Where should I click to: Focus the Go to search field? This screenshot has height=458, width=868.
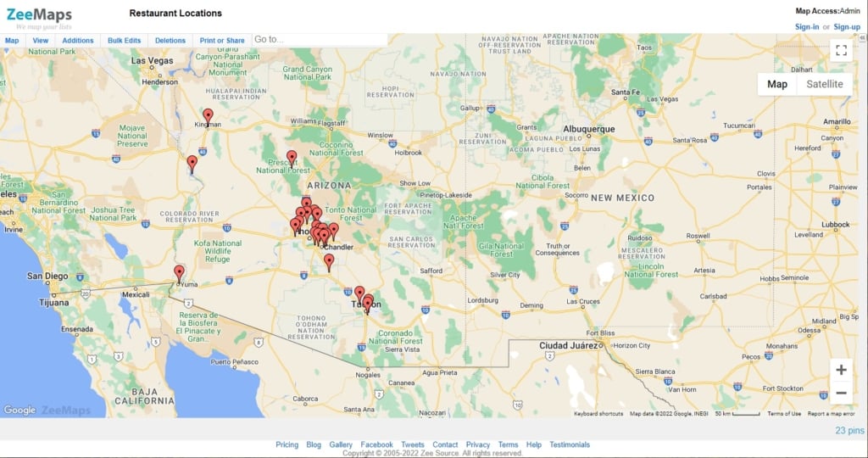coord(320,40)
